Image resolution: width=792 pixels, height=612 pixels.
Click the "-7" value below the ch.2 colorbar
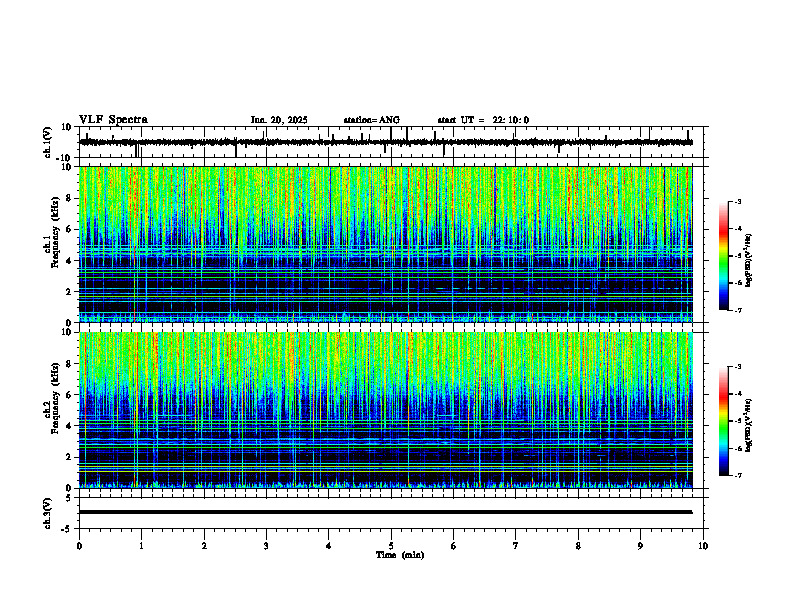738,475
